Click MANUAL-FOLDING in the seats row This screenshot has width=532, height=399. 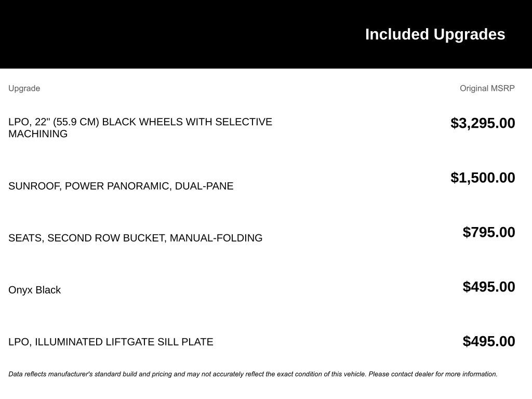click(216, 238)
